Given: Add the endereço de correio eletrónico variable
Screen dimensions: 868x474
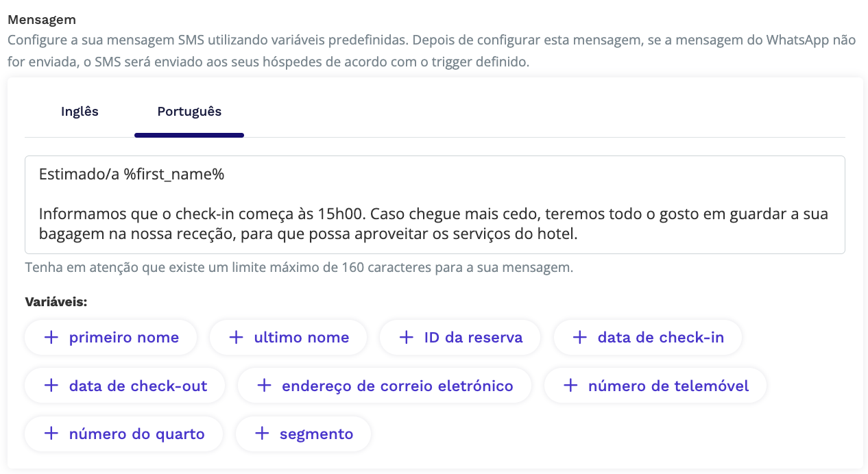Looking at the screenshot, I should (x=385, y=386).
